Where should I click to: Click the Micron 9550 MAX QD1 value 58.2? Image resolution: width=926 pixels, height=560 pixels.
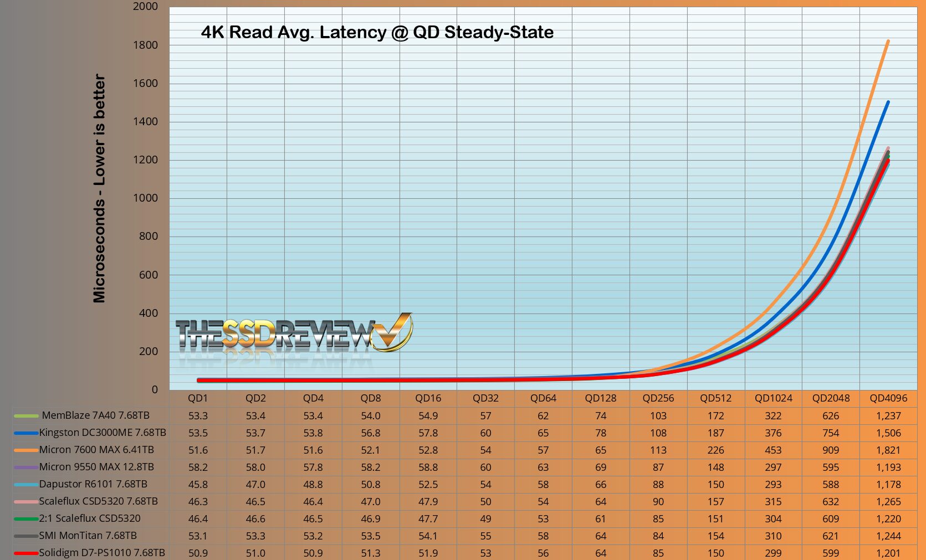click(x=198, y=467)
